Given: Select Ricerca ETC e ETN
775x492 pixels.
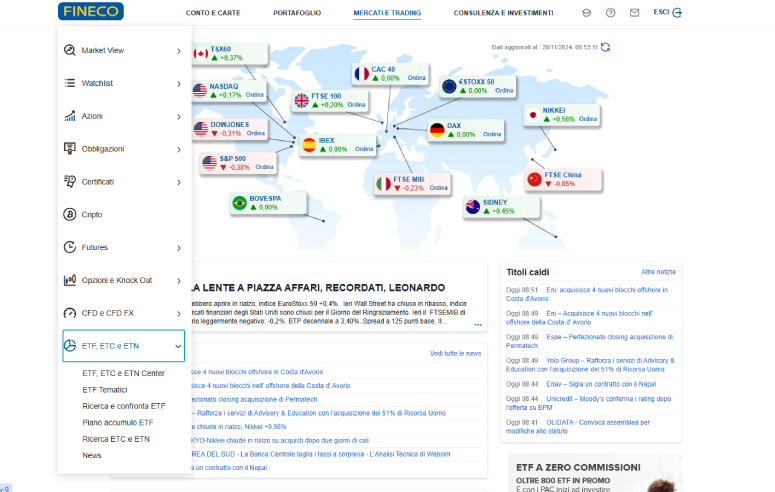Looking at the screenshot, I should (x=116, y=439).
